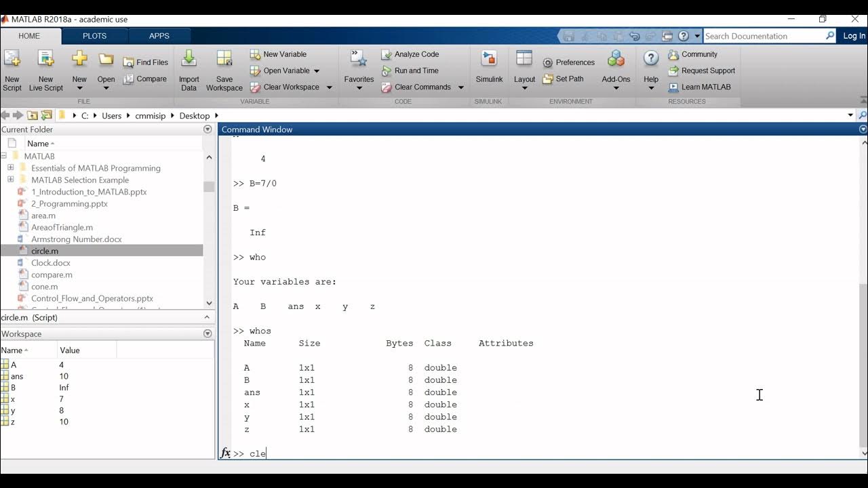This screenshot has height=488, width=868.
Task: Open the Compare tool
Action: (x=145, y=79)
